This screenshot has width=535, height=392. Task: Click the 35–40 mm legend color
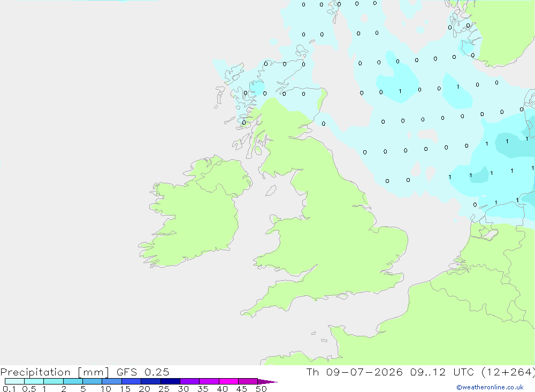pos(209,381)
